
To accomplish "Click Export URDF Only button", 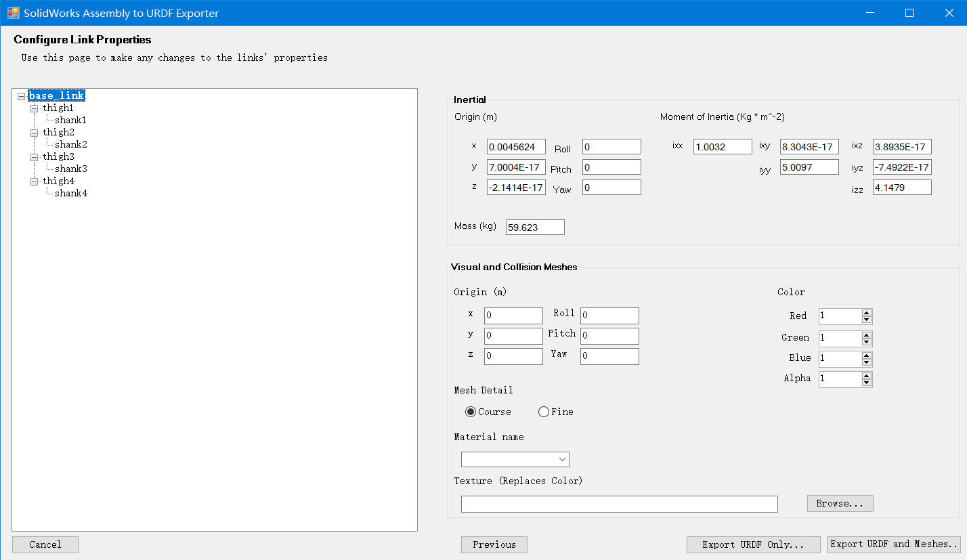I will pyautogui.click(x=753, y=544).
